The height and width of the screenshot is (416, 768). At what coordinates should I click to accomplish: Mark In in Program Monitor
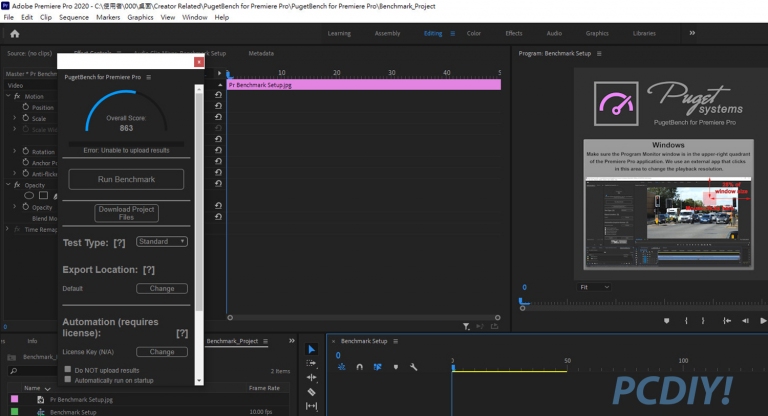tap(686, 320)
